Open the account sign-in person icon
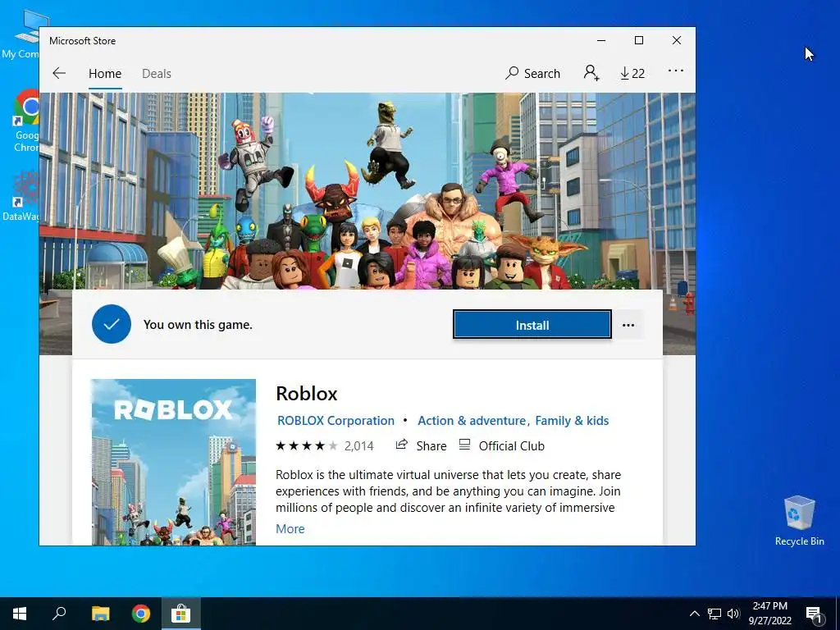 click(591, 73)
